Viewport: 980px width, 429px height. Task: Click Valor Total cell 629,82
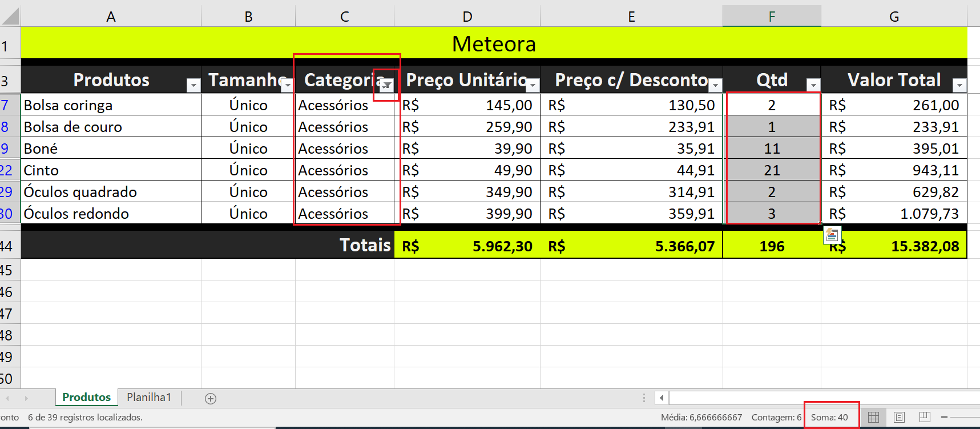[894, 192]
